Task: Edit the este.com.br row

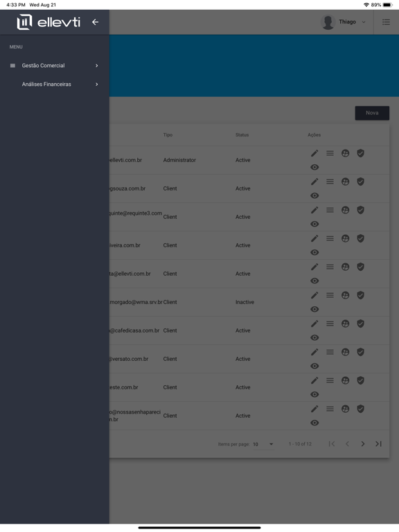Action: pos(314,381)
